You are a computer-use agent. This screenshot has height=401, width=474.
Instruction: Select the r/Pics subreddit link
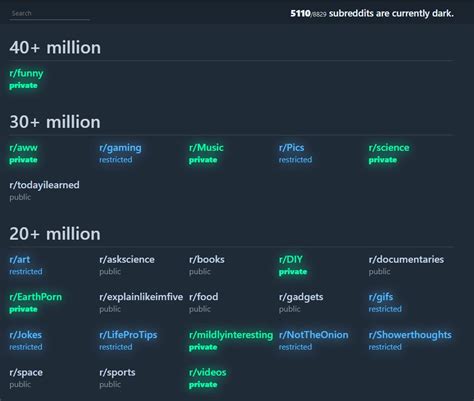point(291,148)
